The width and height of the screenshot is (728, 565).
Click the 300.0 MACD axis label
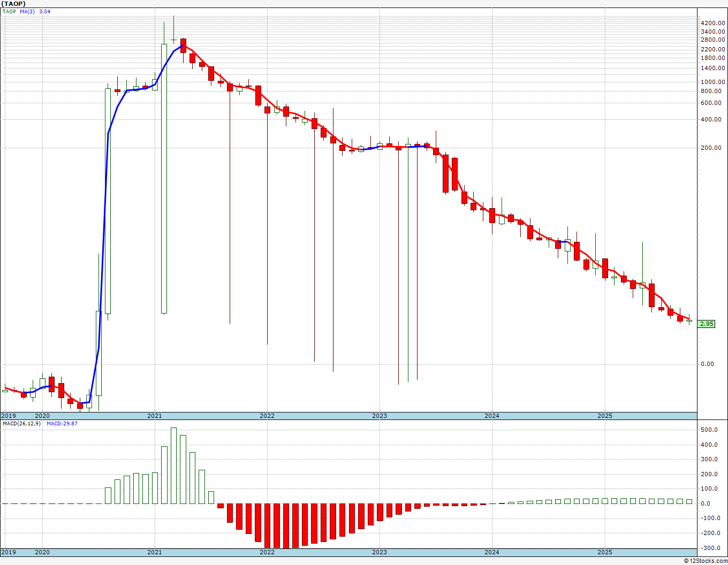[709, 460]
